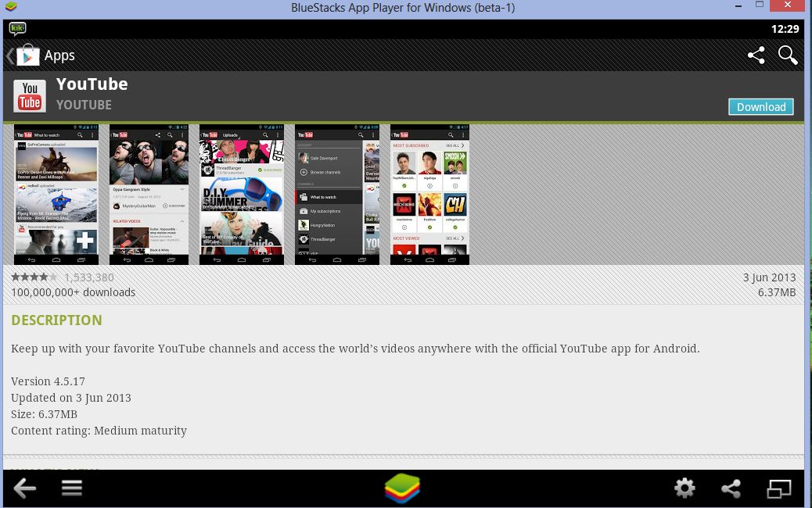Viewport: 812px width, 508px height.
Task: Maximize the BlueStacks App Player window
Action: [760, 5]
